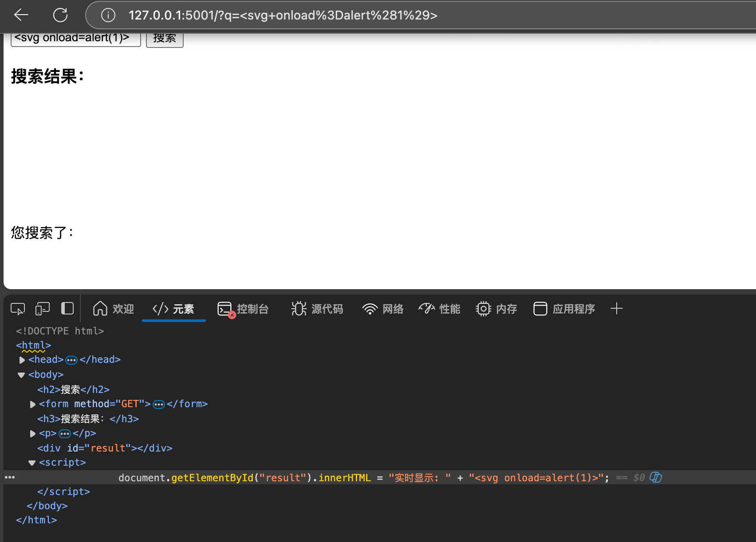
Task: Open the 网络 network tab
Action: [x=382, y=309]
